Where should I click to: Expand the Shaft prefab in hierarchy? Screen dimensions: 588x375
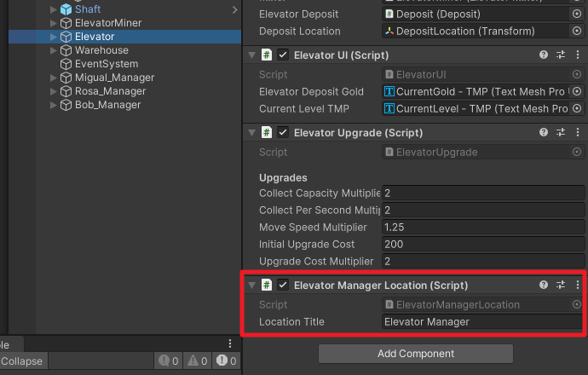tap(53, 9)
